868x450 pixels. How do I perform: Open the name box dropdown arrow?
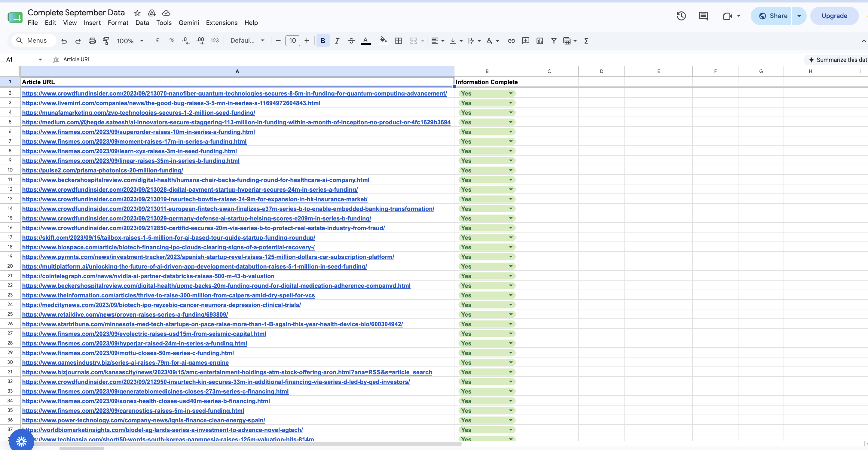coord(40,59)
